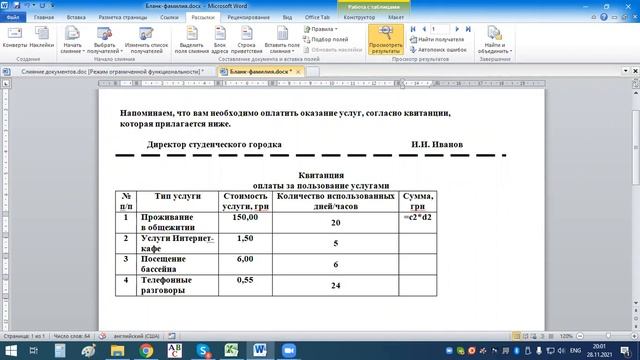Image resolution: width=640 pixels, height=360 pixels.
Task: Click Выделить поля слияния
Action: click(191, 40)
